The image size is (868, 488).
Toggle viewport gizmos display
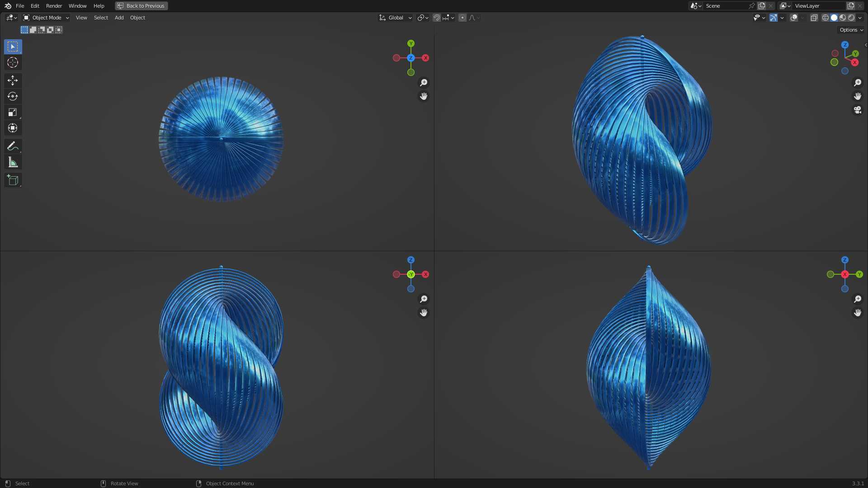click(774, 18)
